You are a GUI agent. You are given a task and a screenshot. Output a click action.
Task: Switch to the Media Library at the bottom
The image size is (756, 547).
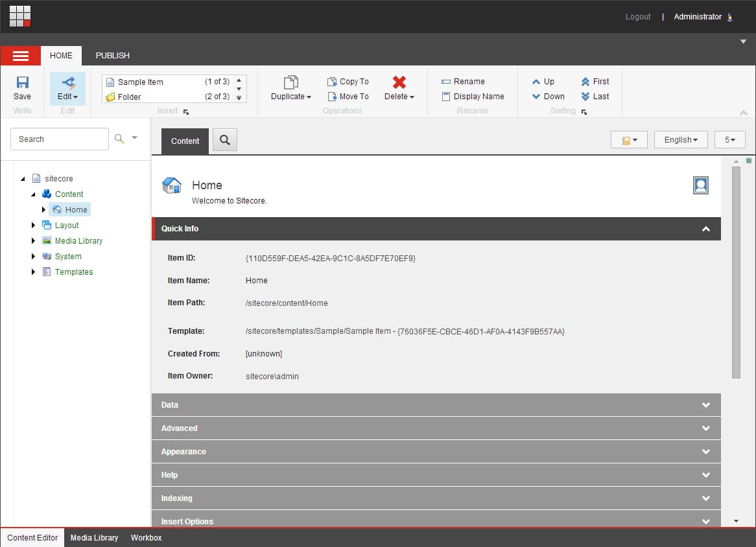coord(94,537)
